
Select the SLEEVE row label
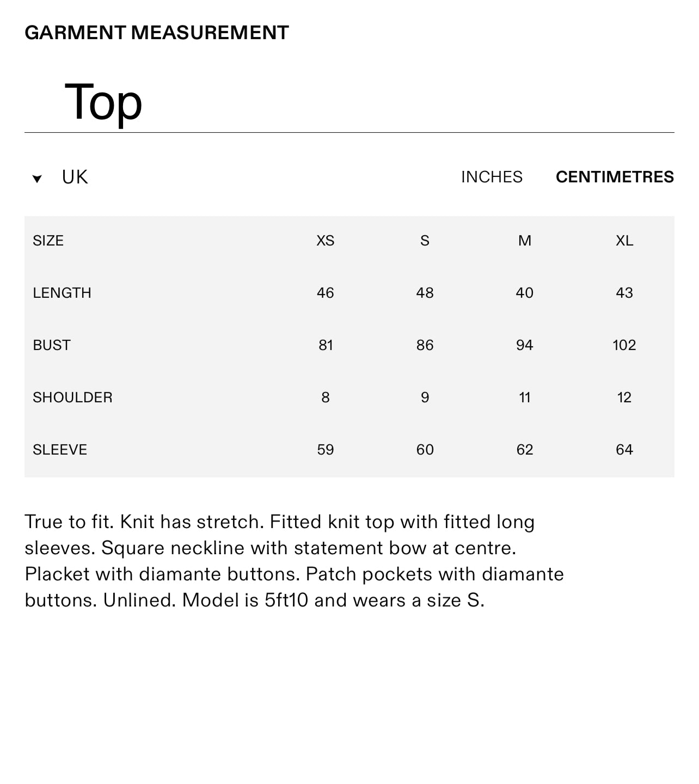[60, 450]
